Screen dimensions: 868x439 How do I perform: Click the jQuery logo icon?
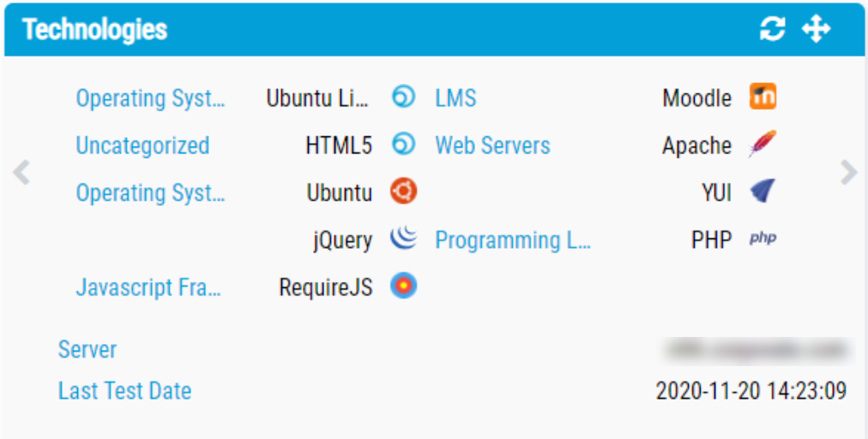tap(404, 239)
